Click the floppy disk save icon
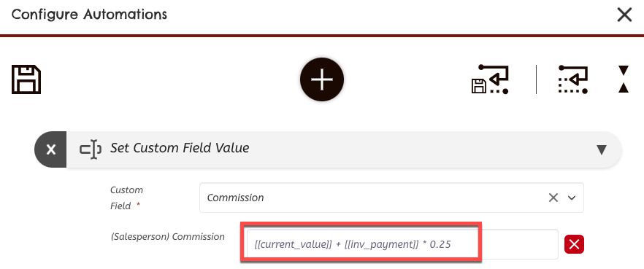This screenshot has height=269, width=644. pyautogui.click(x=26, y=79)
